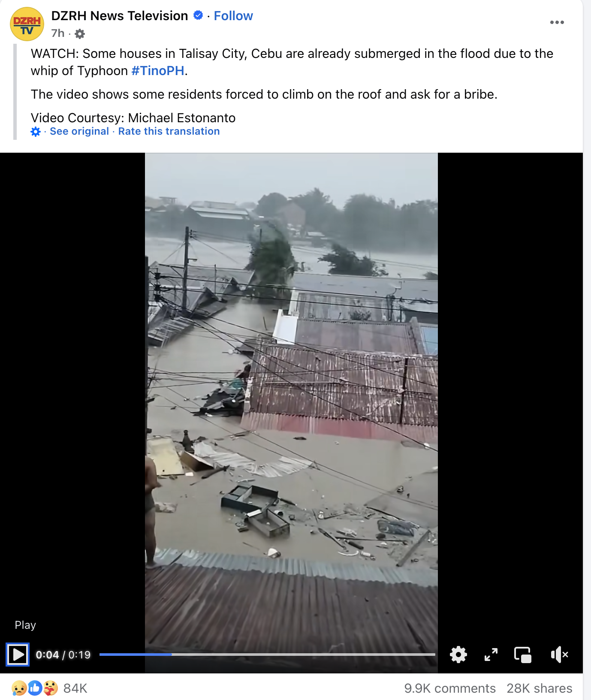Viewport: 591px width, 700px height.
Task: Unmute the video sound
Action: click(559, 655)
